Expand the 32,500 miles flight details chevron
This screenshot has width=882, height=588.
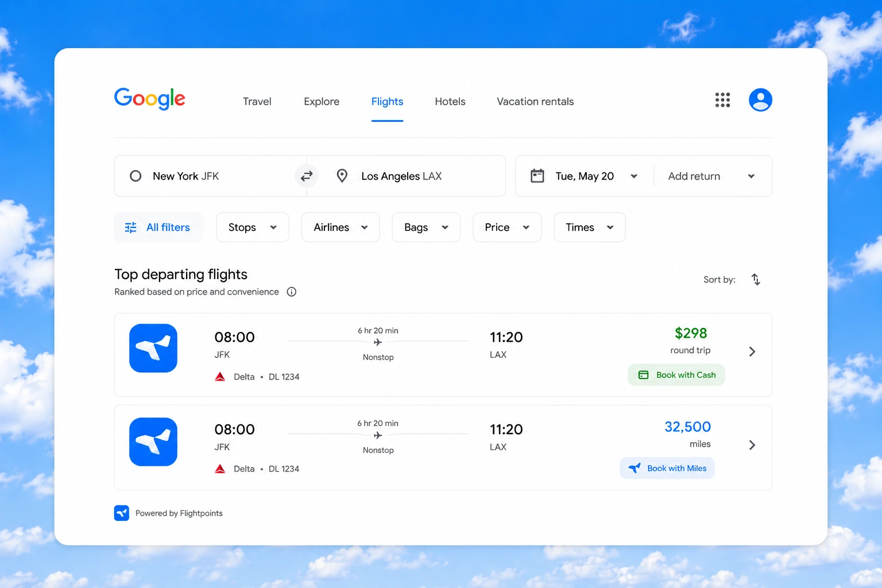pos(752,445)
